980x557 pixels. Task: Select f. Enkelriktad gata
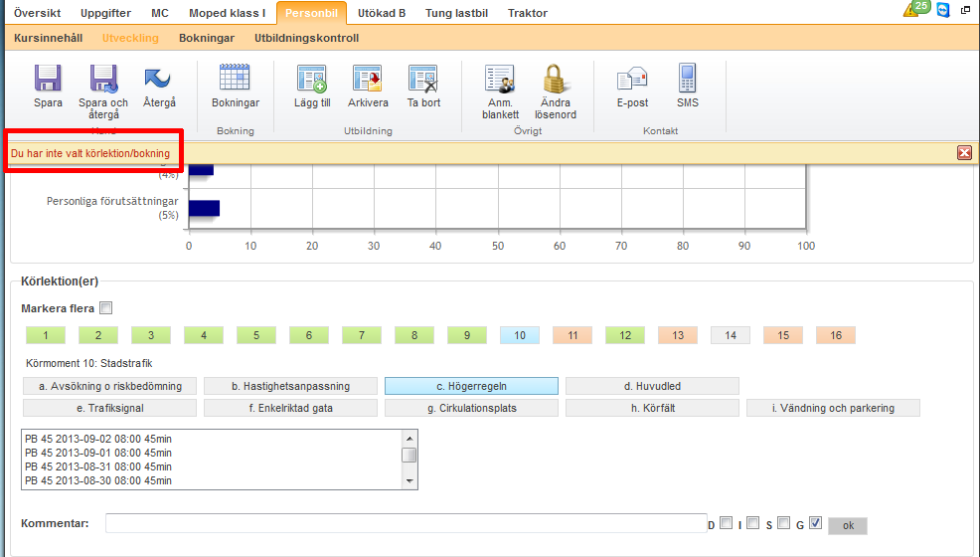(x=290, y=408)
